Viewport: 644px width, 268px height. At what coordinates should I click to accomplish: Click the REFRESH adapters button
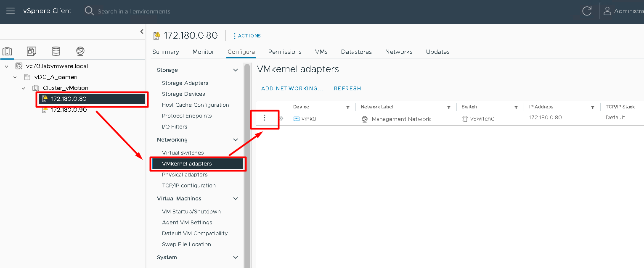tap(347, 89)
